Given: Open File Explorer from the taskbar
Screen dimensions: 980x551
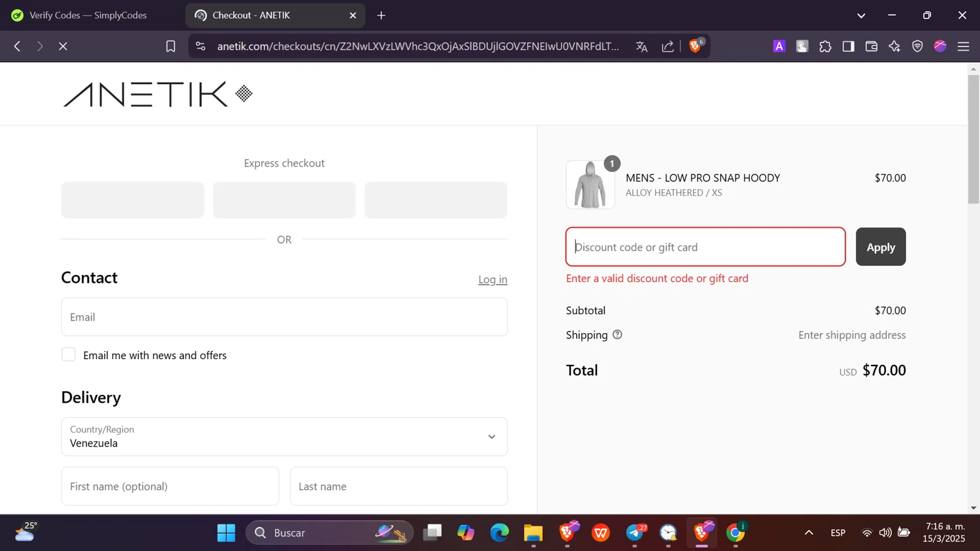Looking at the screenshot, I should point(533,533).
